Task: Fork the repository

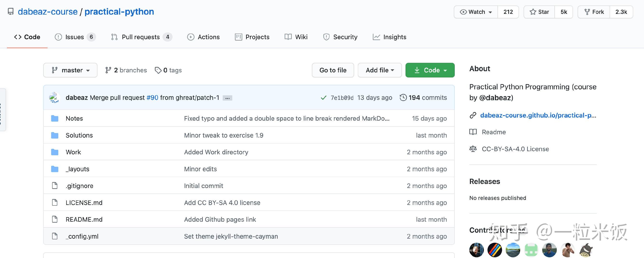Action: click(x=594, y=12)
